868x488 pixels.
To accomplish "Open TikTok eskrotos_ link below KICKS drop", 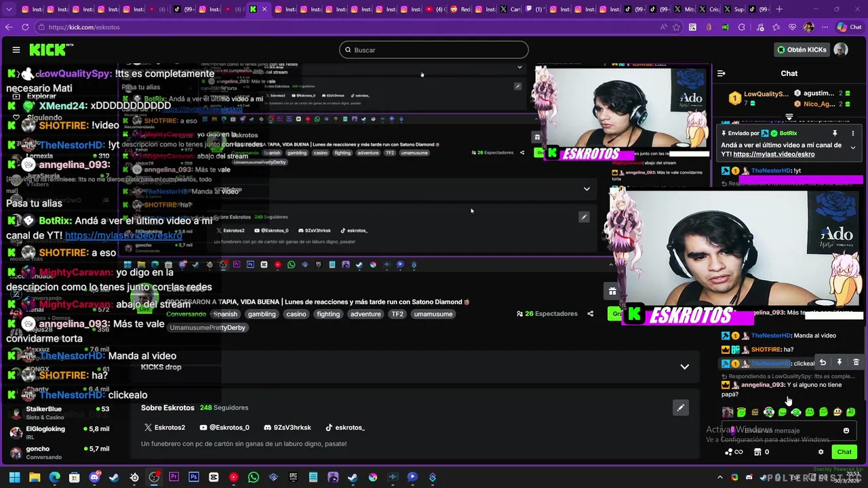I will tap(344, 428).
